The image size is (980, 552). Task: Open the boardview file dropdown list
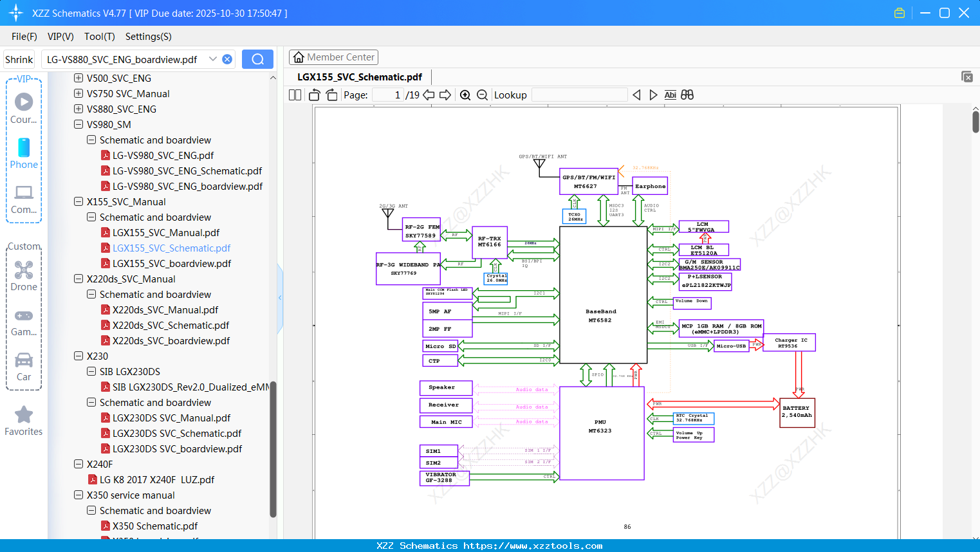213,59
